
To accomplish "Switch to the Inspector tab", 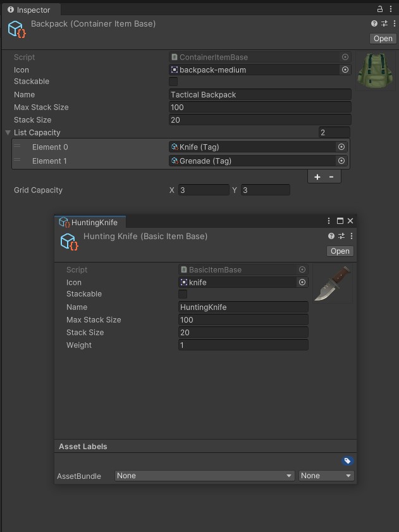I will pos(30,9).
